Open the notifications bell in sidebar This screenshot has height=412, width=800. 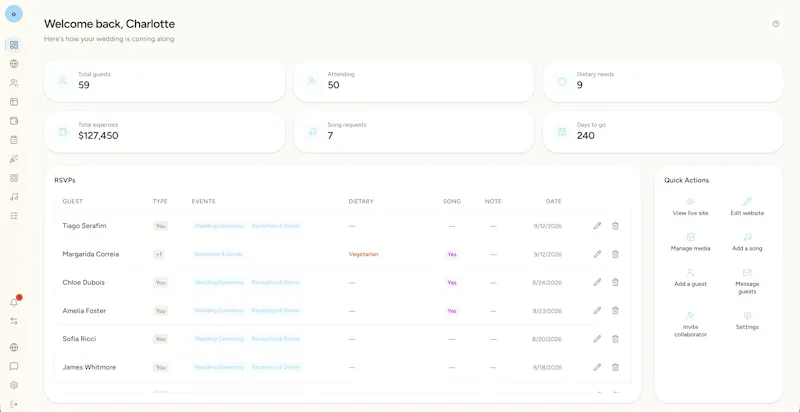[14, 302]
